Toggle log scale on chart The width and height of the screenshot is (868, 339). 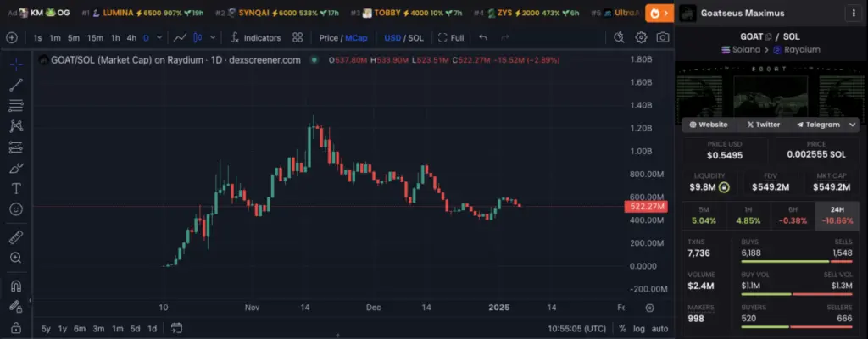pyautogui.click(x=638, y=328)
